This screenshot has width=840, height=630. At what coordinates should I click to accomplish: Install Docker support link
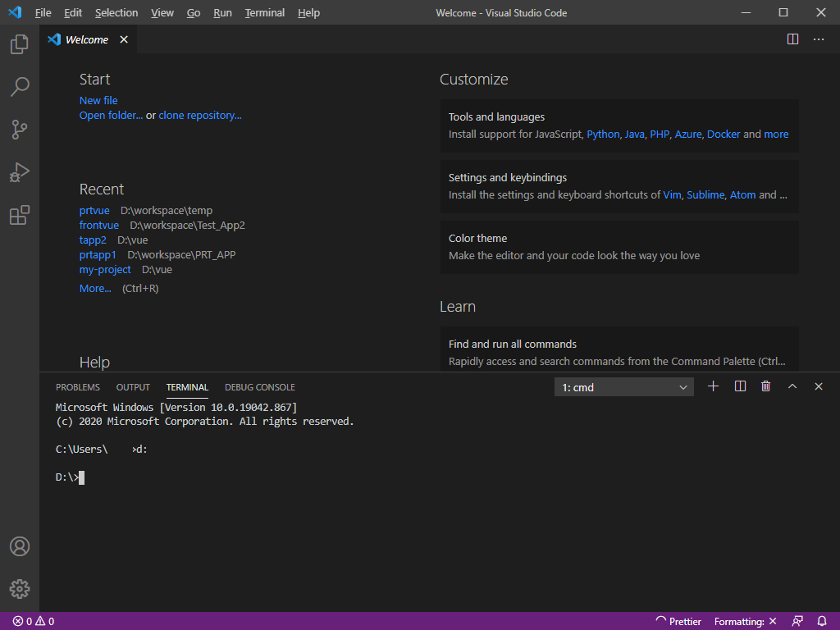point(724,134)
